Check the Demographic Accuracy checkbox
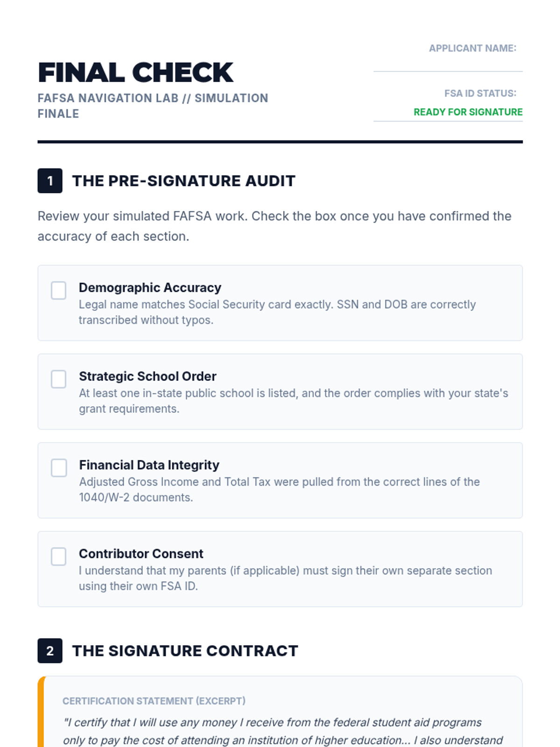Viewport: 560px width, 747px height. click(x=59, y=290)
